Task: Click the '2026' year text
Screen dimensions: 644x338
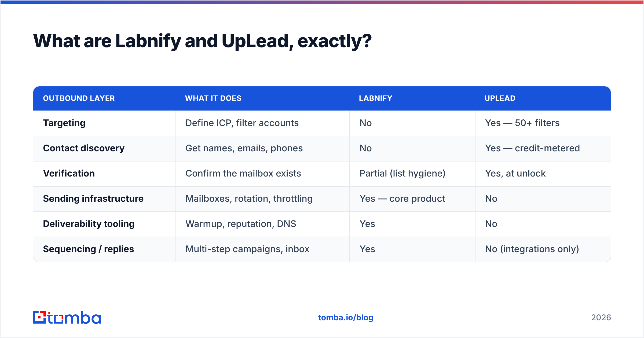Action: [601, 318]
